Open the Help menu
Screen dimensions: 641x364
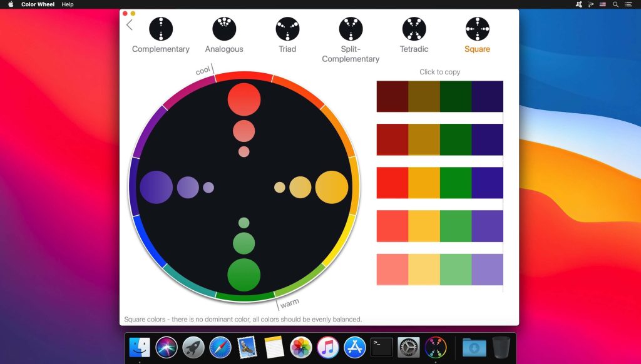click(x=68, y=4)
